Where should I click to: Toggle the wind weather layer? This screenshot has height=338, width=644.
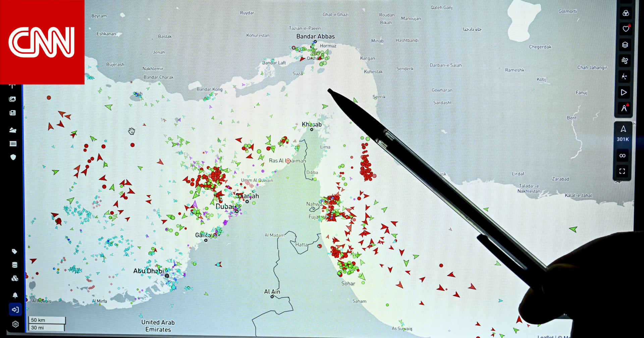(625, 61)
